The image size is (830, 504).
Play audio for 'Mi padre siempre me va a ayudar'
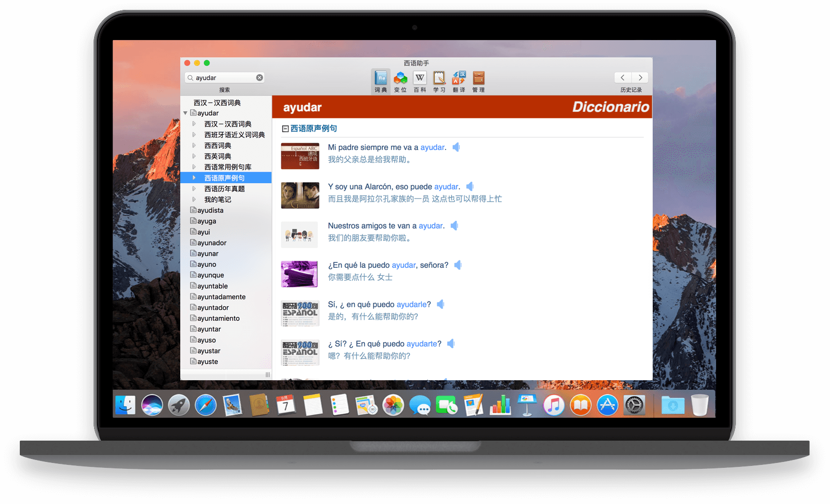point(456,147)
